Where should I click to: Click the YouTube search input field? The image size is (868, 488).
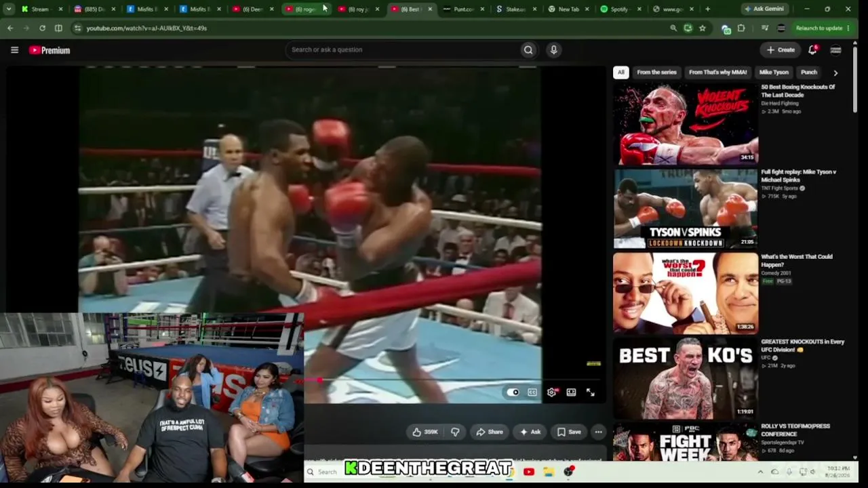pos(402,49)
